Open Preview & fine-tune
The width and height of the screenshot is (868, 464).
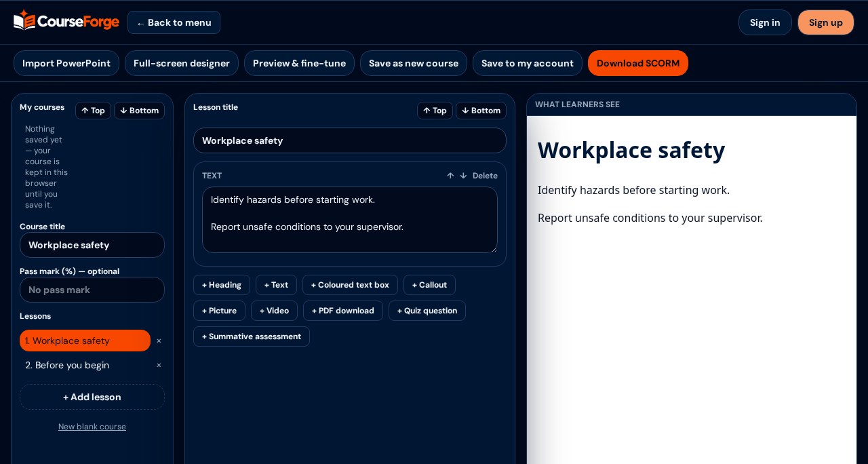(299, 63)
